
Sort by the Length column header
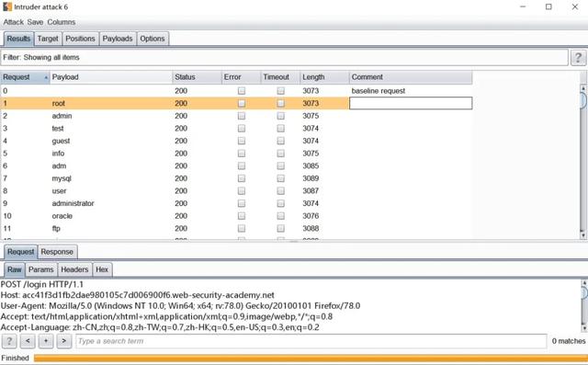324,77
